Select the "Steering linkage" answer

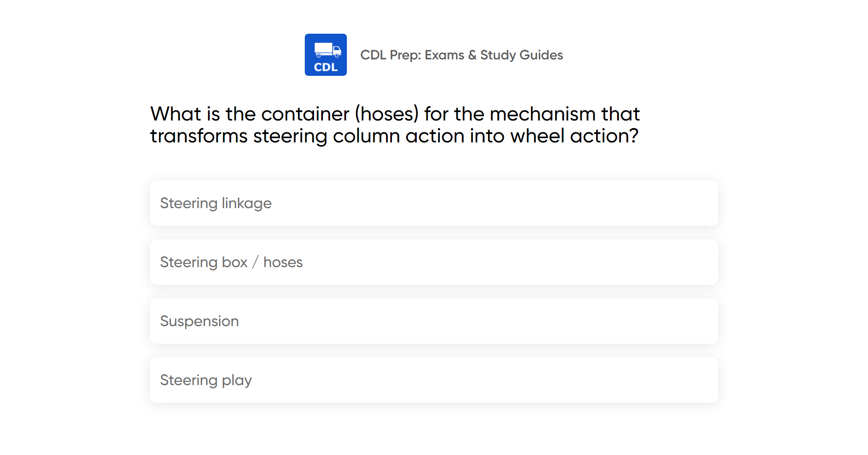(x=434, y=203)
